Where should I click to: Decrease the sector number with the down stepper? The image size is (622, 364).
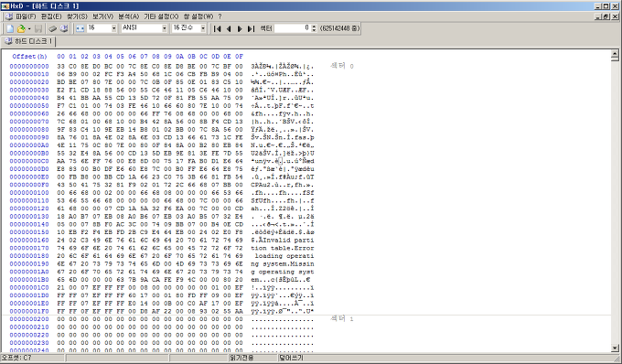314,30
